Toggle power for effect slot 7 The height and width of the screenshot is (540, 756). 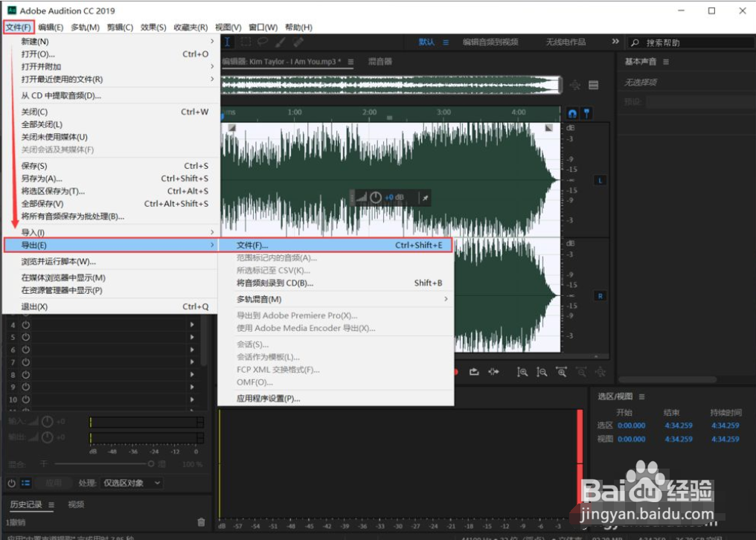tap(25, 362)
